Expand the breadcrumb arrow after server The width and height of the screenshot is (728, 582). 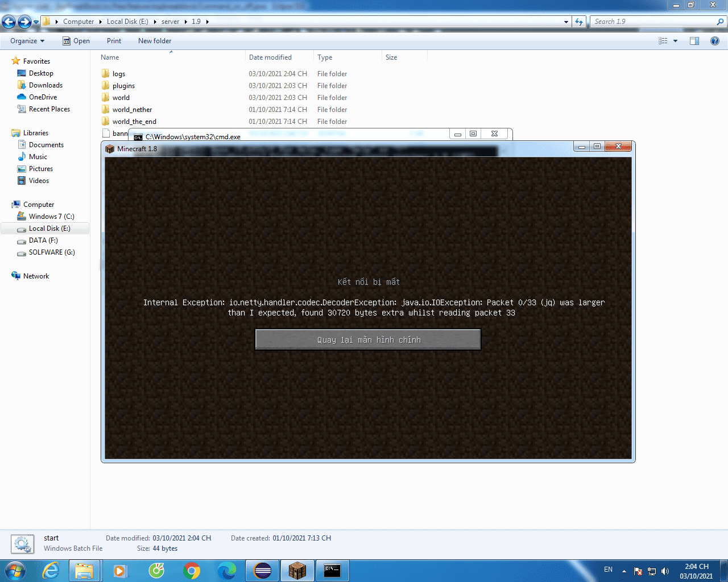[x=185, y=22]
